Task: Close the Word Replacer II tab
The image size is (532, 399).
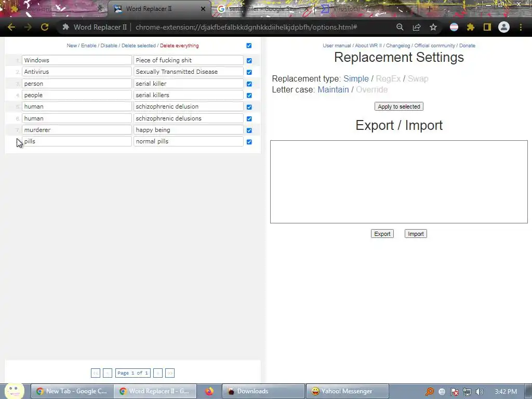Action: coord(203,9)
